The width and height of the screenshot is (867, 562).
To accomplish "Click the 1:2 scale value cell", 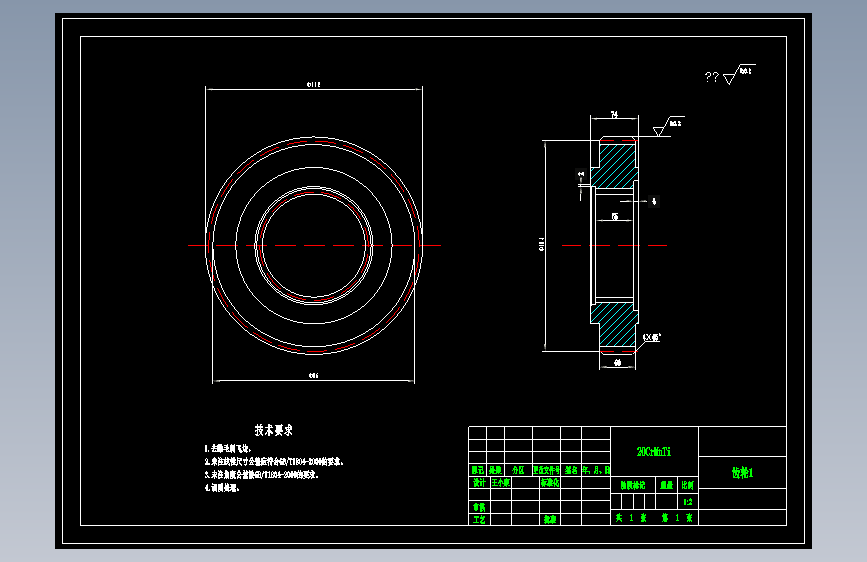I will coord(687,502).
